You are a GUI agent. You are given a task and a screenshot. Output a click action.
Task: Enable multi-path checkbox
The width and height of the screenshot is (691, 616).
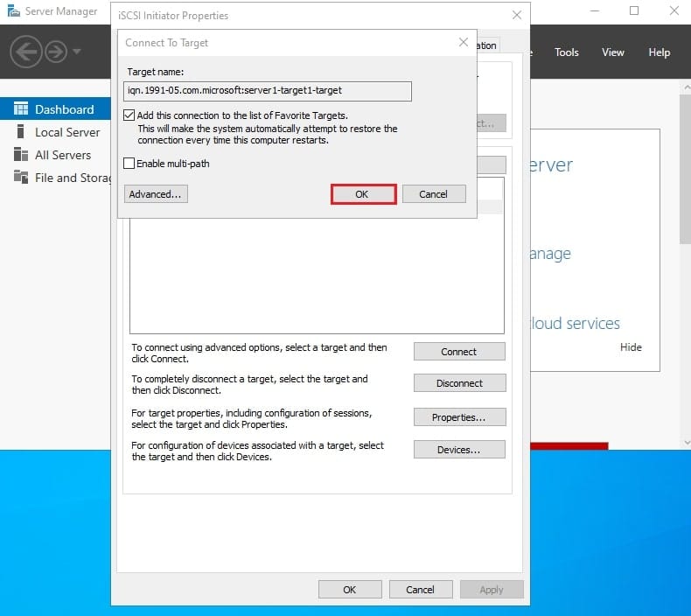(129, 164)
